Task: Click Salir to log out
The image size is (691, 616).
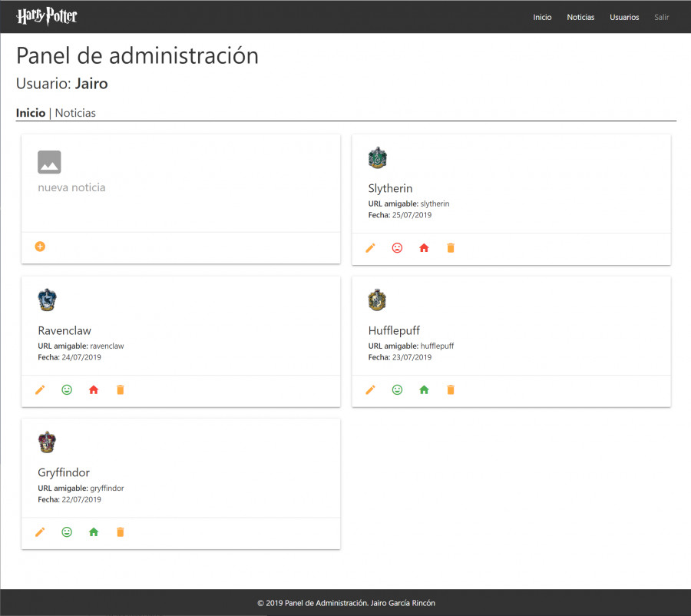Action: tap(662, 17)
